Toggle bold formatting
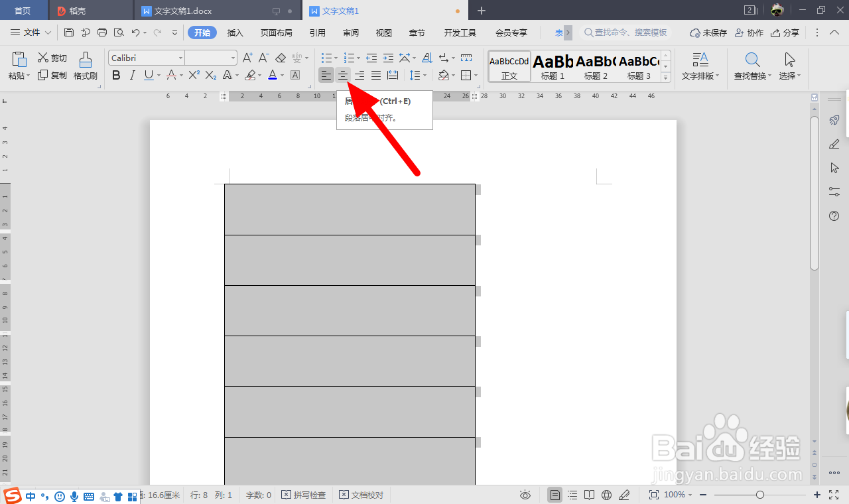 point(116,75)
